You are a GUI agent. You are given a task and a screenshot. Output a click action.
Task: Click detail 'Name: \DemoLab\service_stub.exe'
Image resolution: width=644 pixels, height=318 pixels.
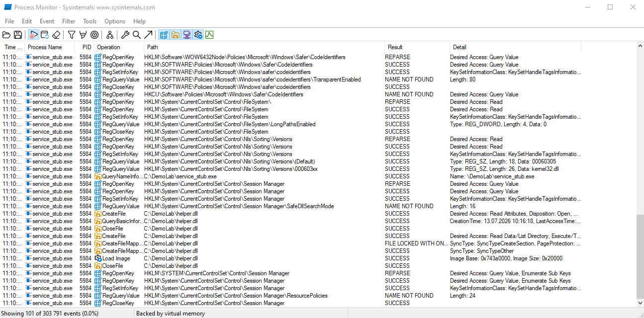coord(492,176)
